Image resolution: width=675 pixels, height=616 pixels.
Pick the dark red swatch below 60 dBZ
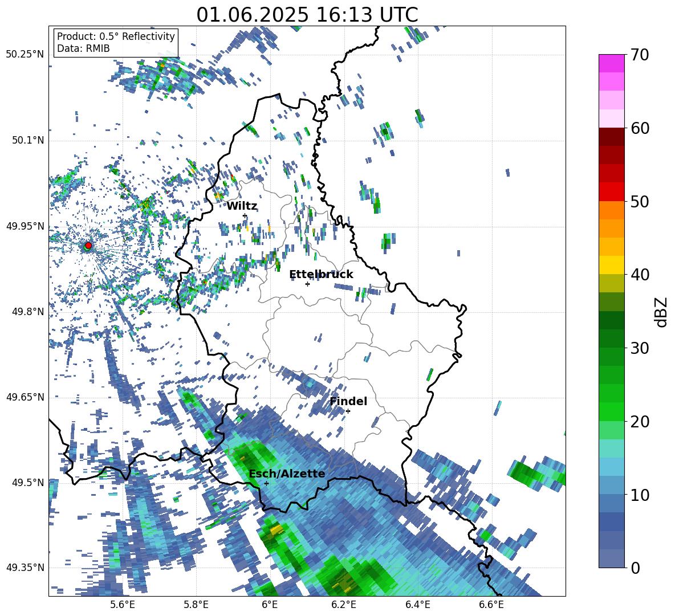(x=611, y=136)
